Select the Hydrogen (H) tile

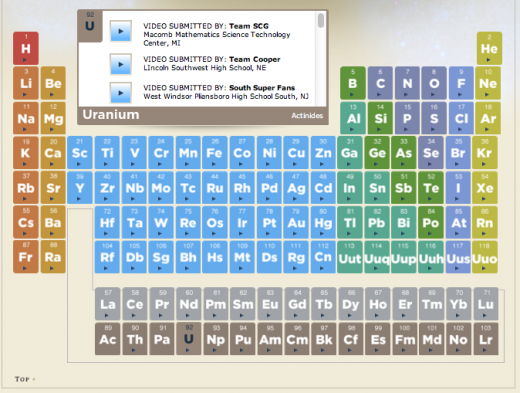pos(26,48)
